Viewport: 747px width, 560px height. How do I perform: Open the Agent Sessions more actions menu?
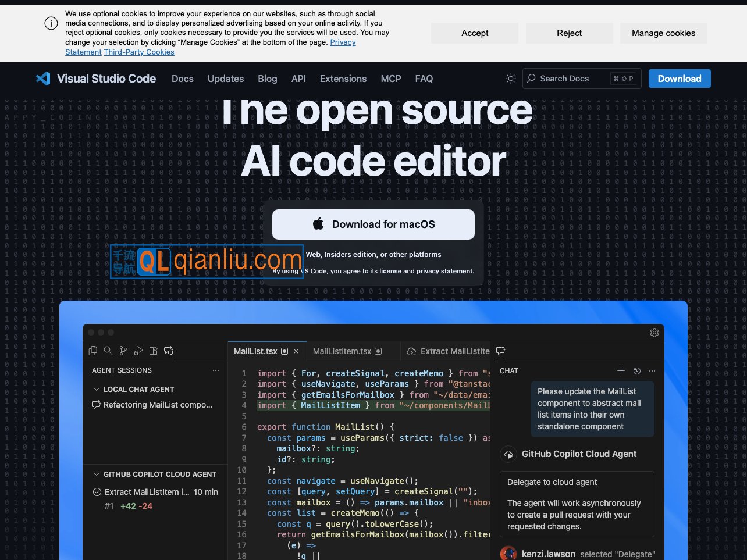(216, 370)
